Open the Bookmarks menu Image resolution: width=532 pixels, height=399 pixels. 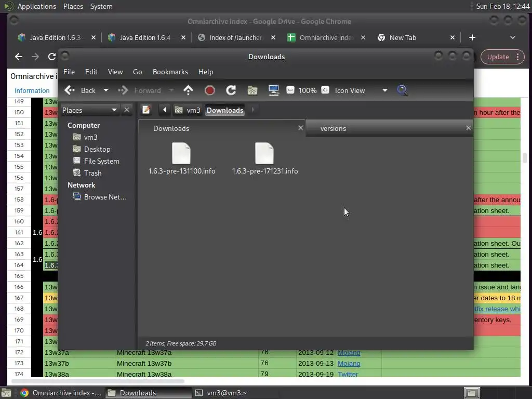[170, 72]
